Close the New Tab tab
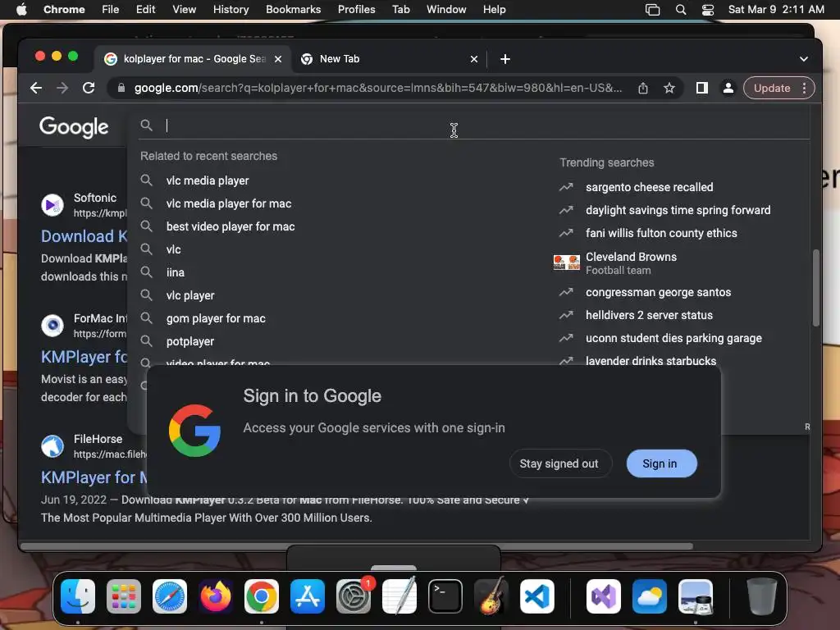Screen dimensions: 840x630 pyautogui.click(x=473, y=59)
